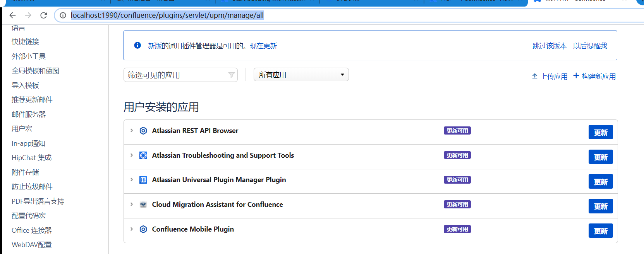This screenshot has height=254, width=644.
Task: Open 全局模板和蓝图 in the sidebar
Action: coord(35,71)
